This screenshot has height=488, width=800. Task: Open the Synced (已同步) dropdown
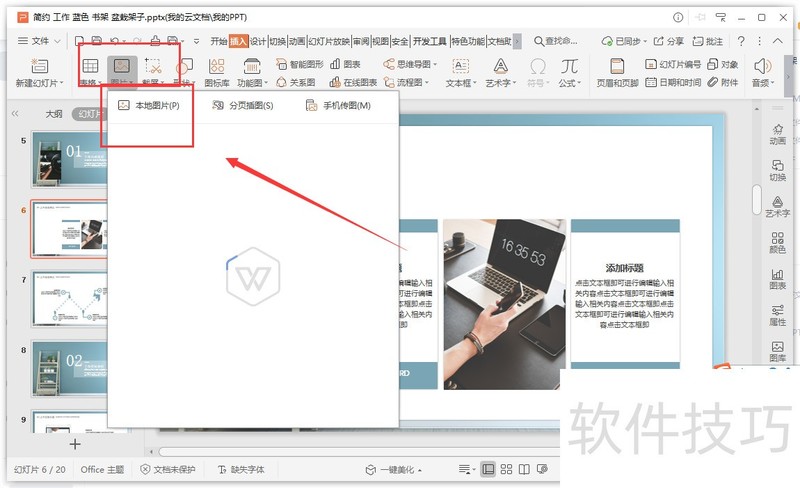(623, 41)
